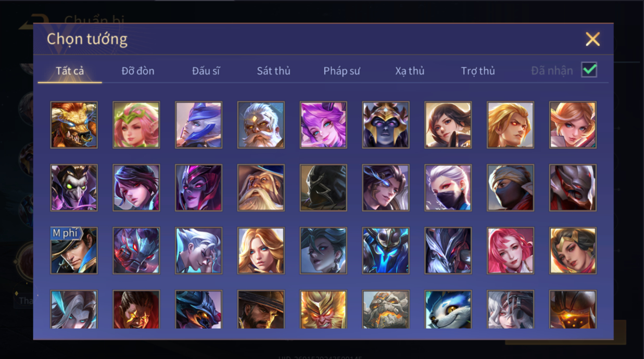Pick the golden Monkey King hero portrait

(x=323, y=310)
